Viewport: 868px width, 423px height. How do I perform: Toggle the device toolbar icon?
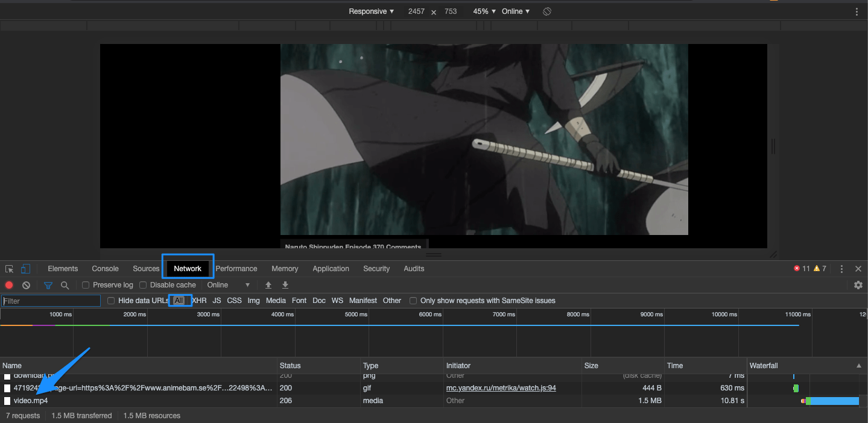[25, 269]
